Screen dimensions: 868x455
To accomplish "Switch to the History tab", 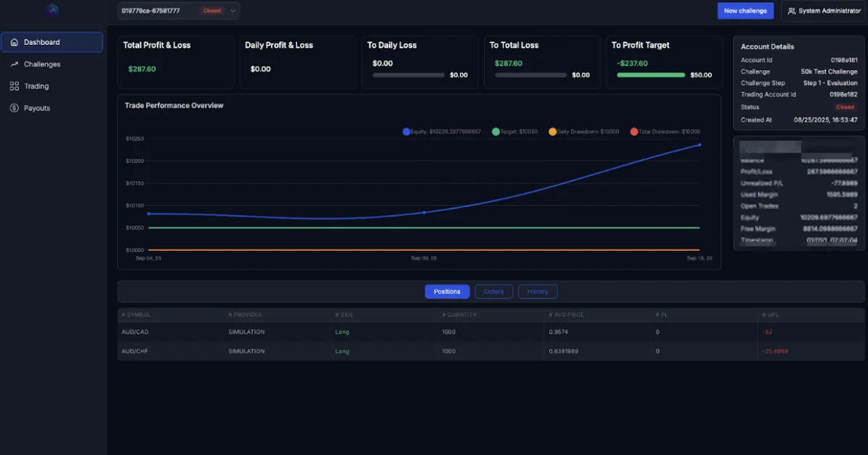I will pos(538,291).
